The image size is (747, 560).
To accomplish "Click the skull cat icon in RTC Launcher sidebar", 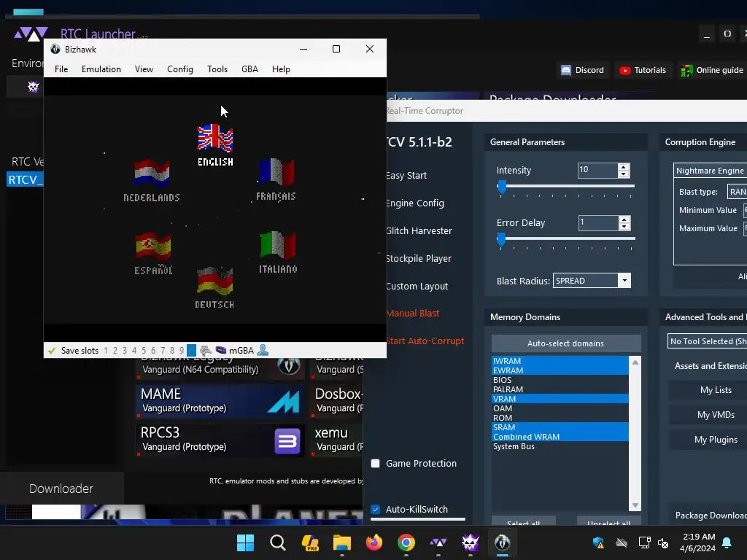I will [33, 86].
